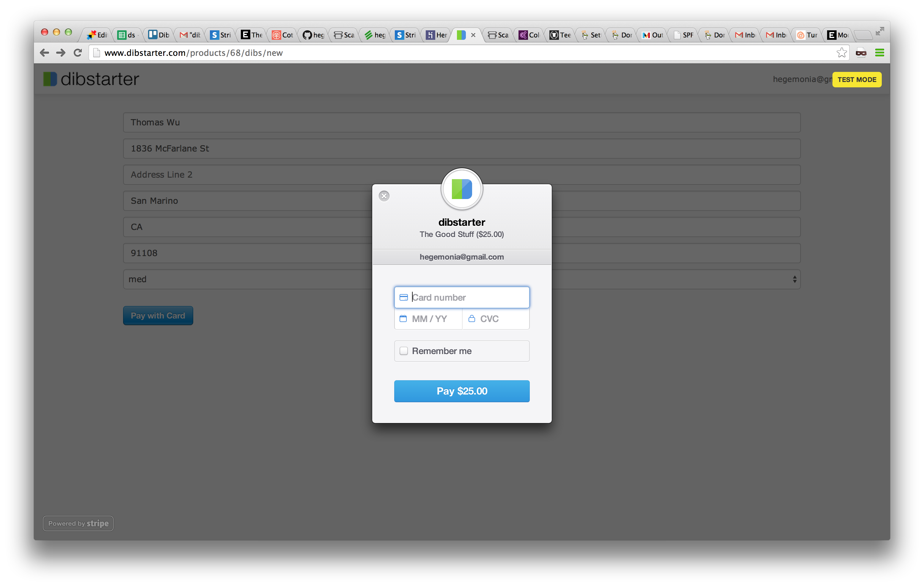Viewport: 924px width, 587px height.
Task: Click the browser forward arrow
Action: click(61, 53)
